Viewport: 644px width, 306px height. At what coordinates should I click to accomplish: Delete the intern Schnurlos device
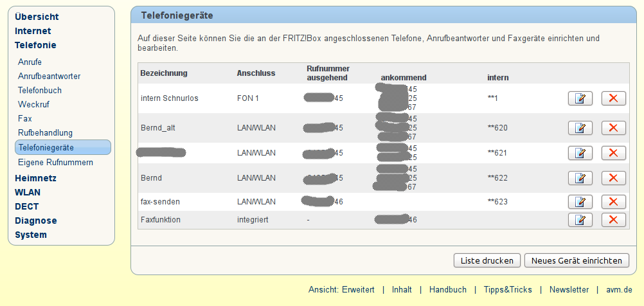[x=614, y=98]
